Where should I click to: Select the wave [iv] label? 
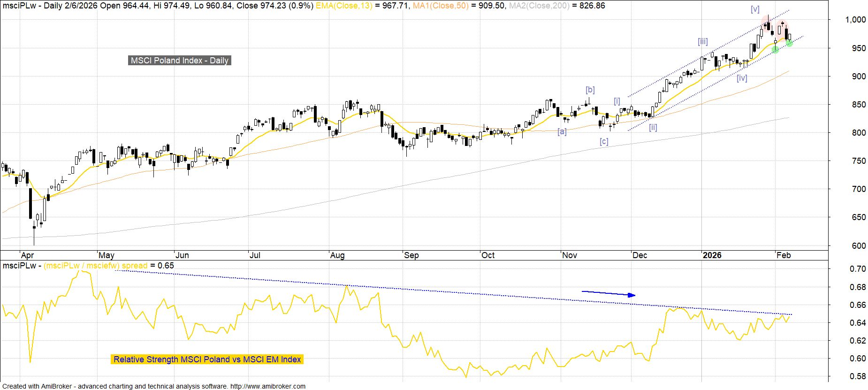click(741, 78)
